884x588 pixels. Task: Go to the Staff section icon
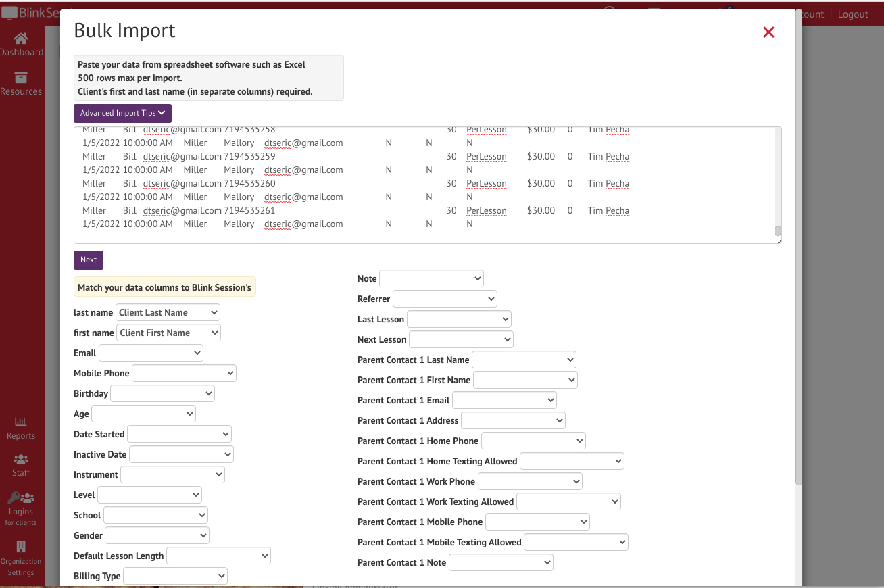(x=21, y=460)
